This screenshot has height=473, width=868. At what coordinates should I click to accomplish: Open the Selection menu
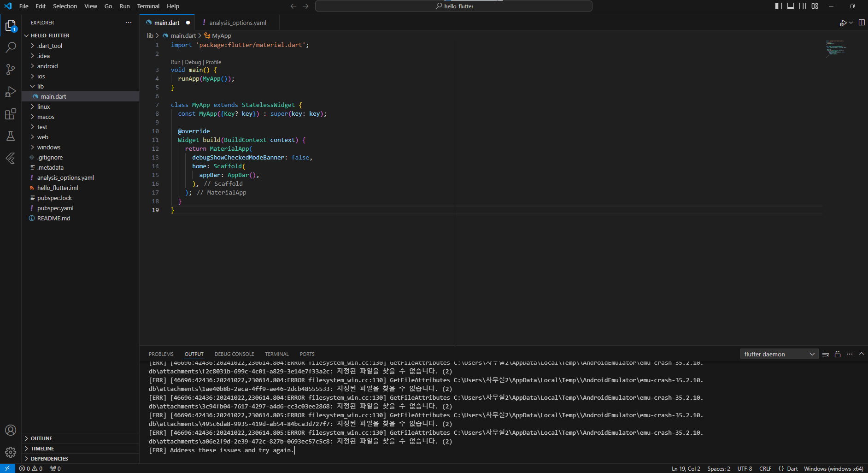[65, 6]
